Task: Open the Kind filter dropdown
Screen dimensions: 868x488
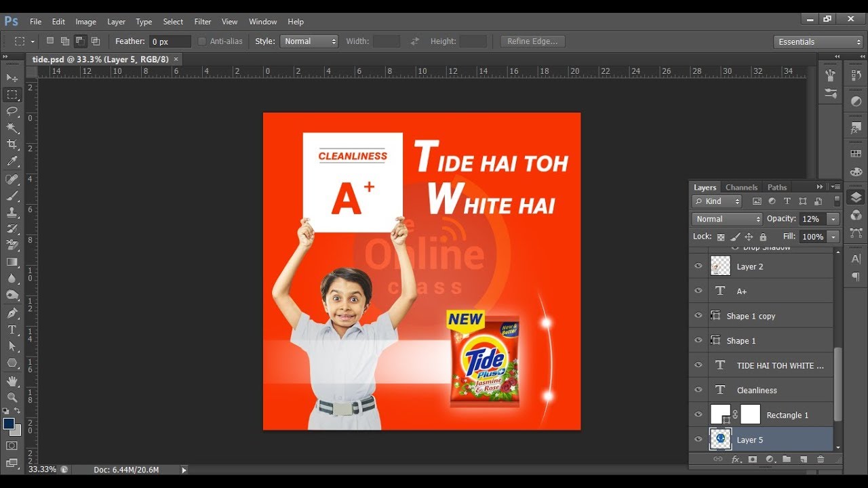Action: click(717, 201)
